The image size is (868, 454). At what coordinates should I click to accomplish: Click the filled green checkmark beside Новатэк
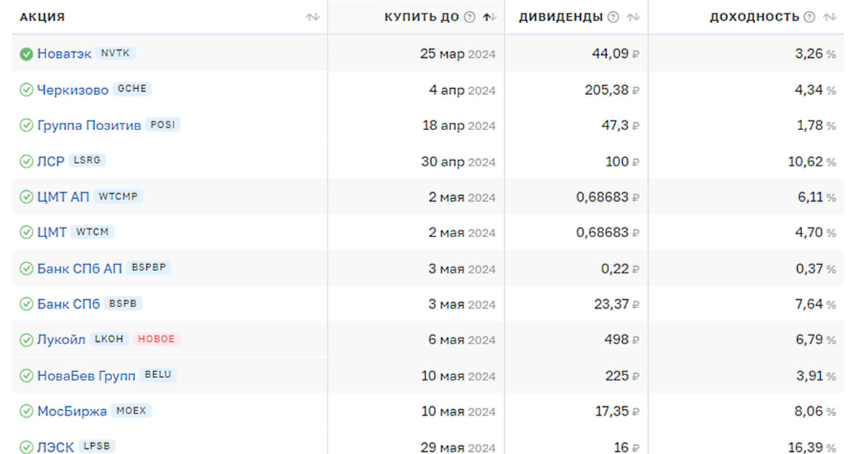(27, 53)
